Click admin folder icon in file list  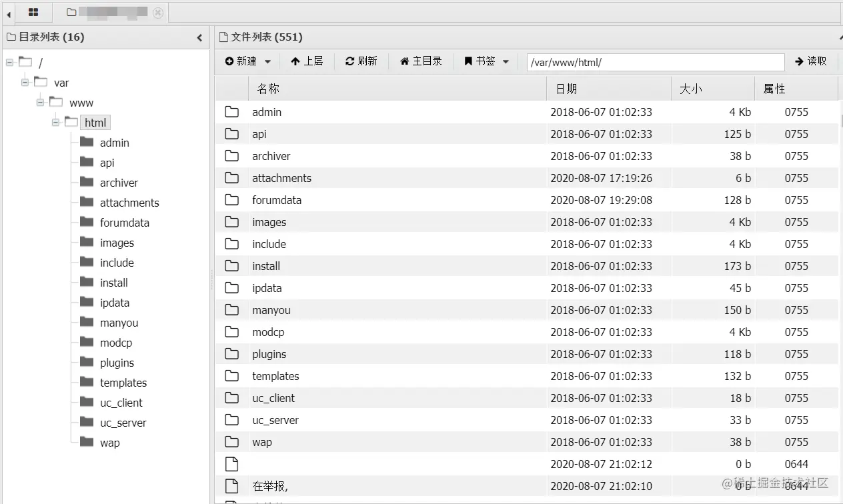[x=231, y=112]
